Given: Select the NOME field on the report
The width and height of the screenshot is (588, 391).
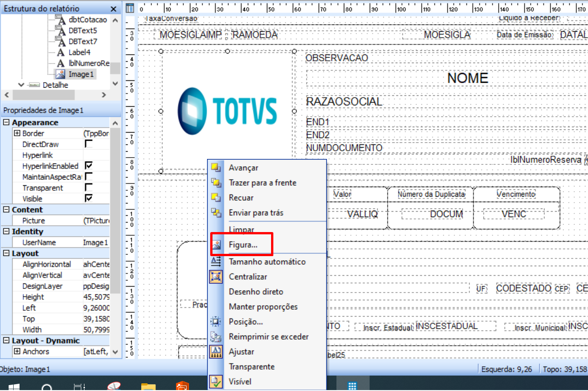Looking at the screenshot, I should click(x=468, y=78).
